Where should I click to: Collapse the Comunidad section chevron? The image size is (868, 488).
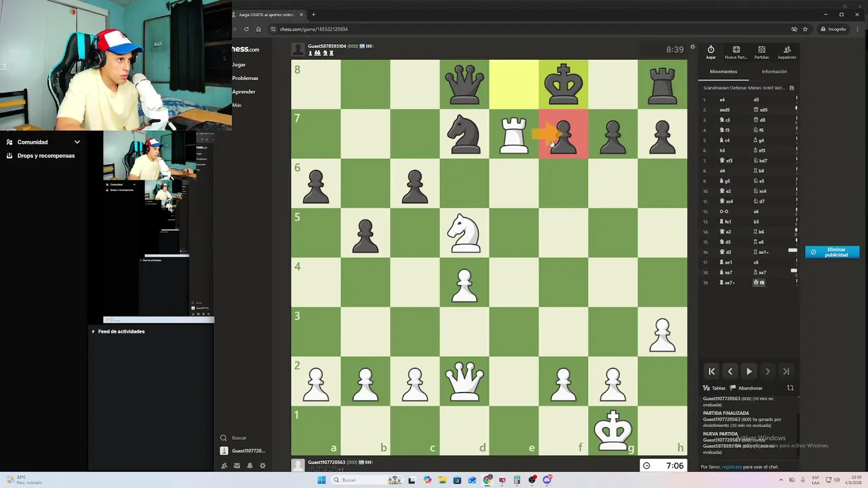77,142
